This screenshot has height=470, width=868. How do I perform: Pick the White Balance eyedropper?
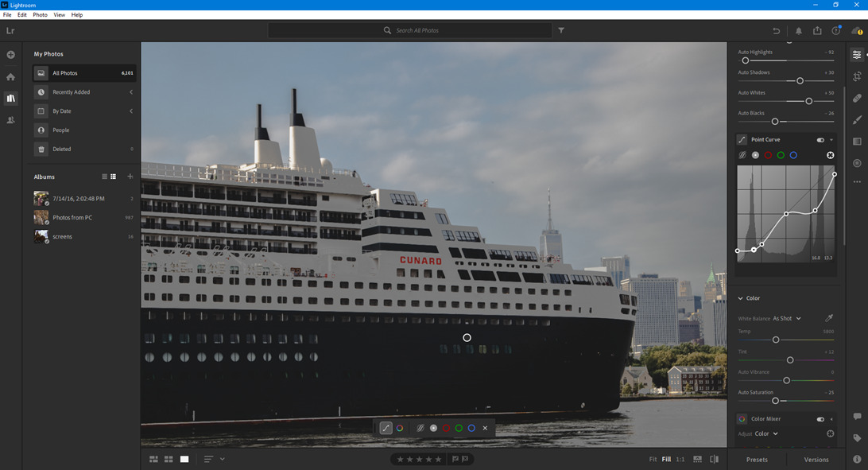pos(829,318)
